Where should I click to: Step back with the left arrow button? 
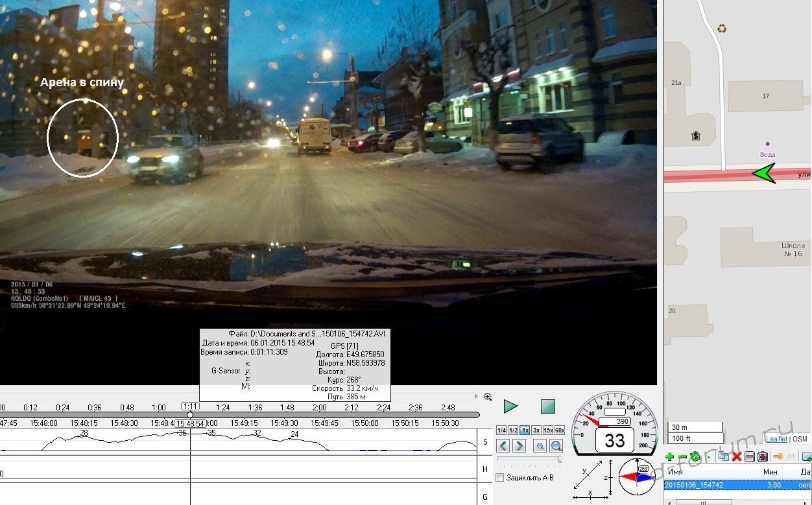(x=503, y=446)
